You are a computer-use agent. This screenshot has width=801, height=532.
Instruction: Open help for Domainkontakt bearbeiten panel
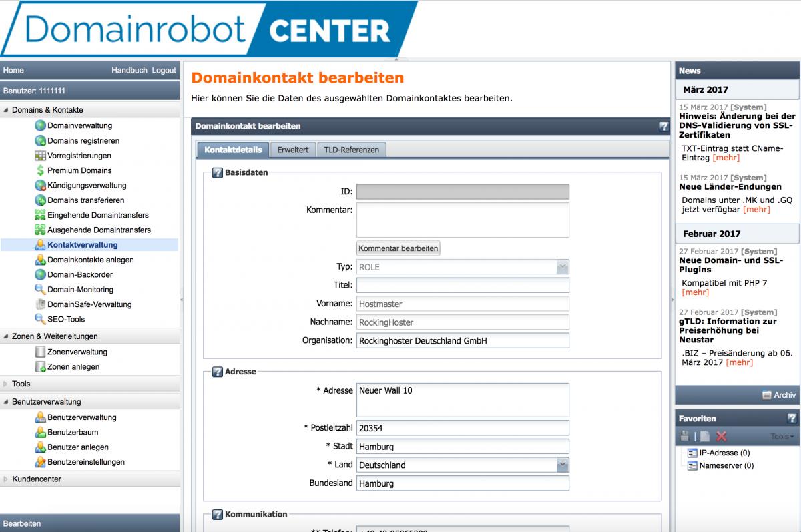(663, 126)
